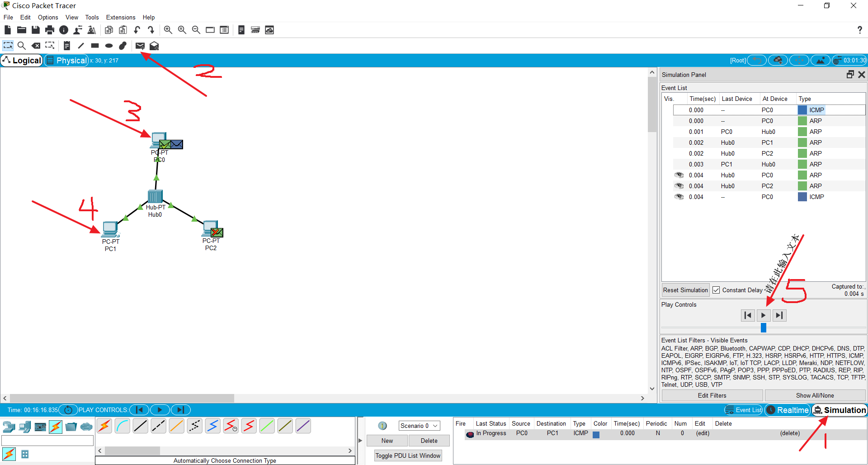Click the Zoom In icon on the main toolbar
The image size is (868, 465).
168,30
